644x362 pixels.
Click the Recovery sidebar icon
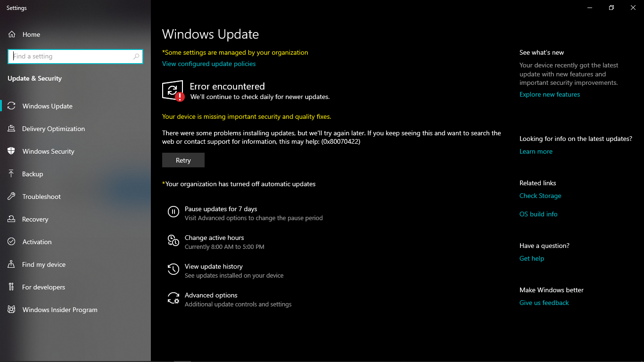(x=12, y=219)
